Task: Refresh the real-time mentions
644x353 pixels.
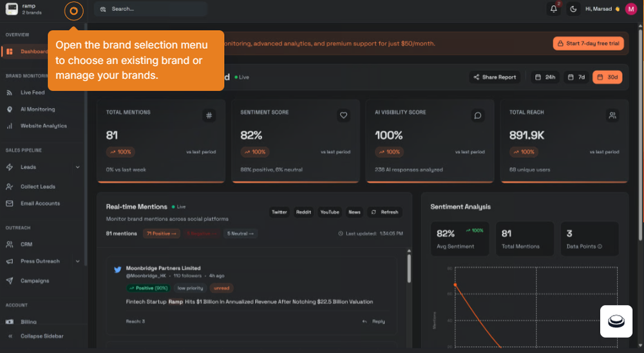Action: coord(385,212)
